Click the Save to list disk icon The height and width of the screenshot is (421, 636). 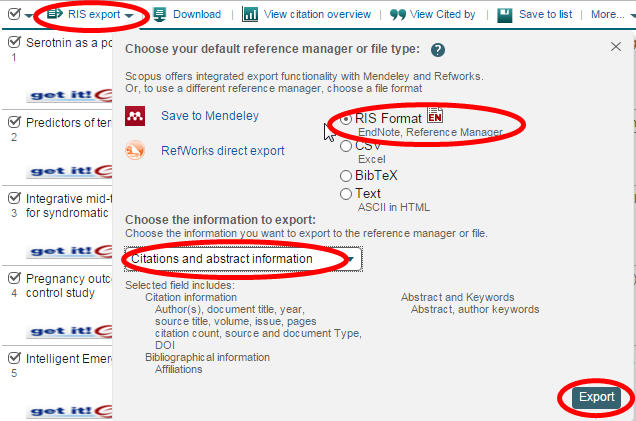point(505,15)
